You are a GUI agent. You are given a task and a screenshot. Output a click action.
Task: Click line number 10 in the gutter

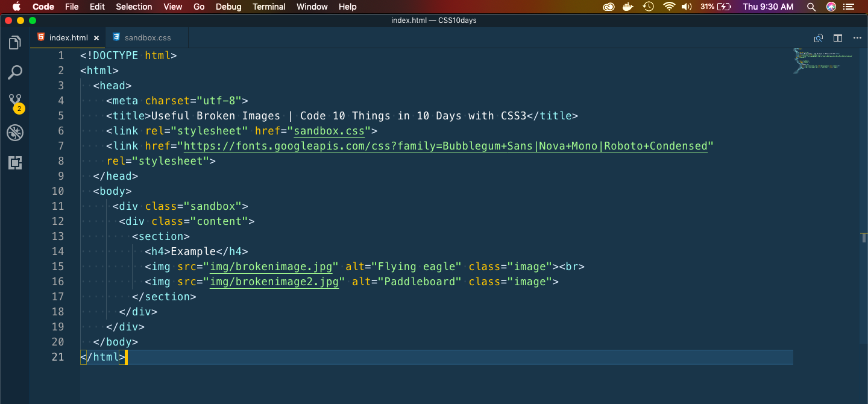coord(58,191)
